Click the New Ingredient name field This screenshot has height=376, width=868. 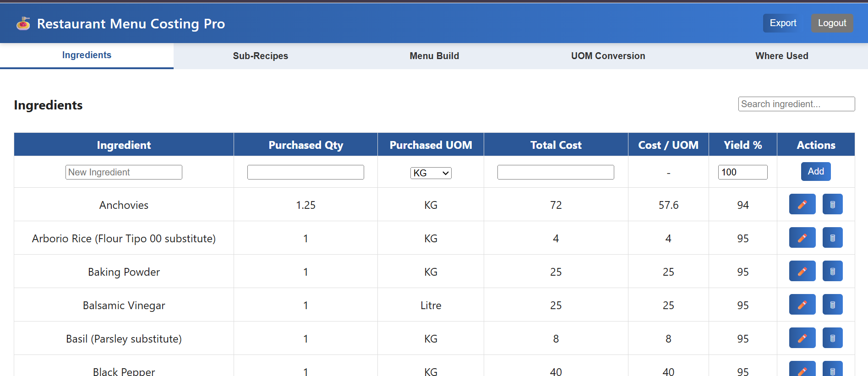click(124, 172)
